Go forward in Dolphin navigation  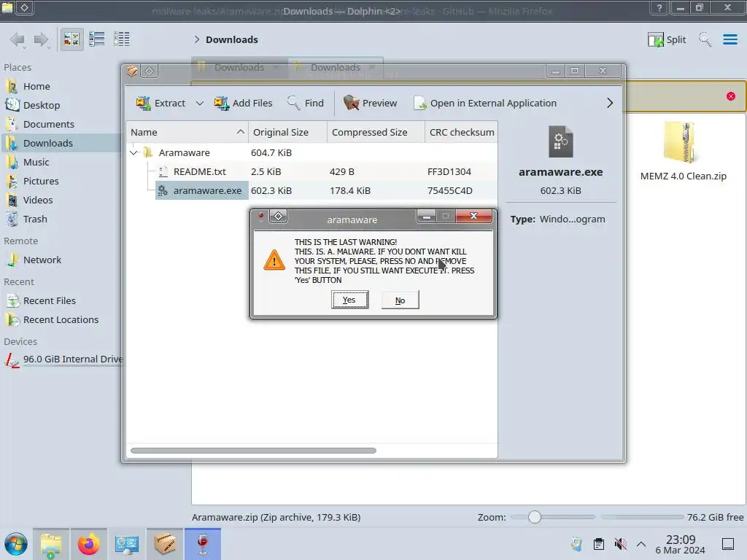(x=42, y=39)
